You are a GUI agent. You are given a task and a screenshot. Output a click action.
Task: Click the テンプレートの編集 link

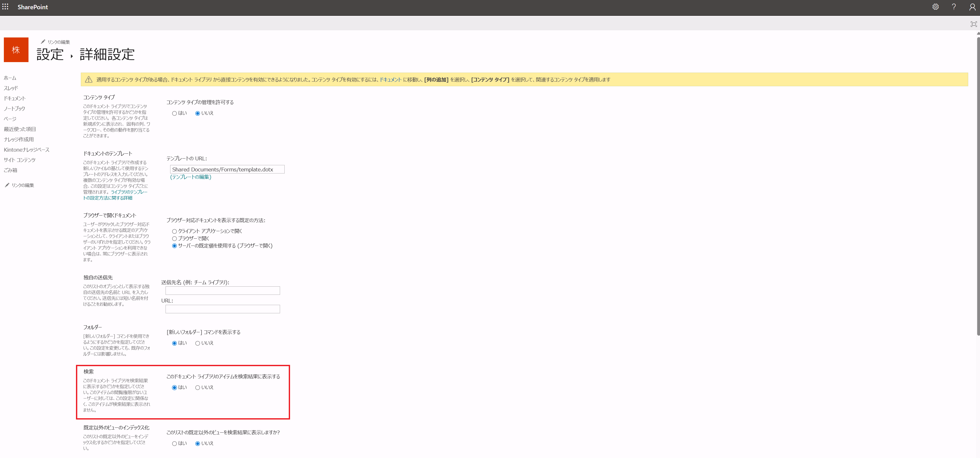coord(191,177)
